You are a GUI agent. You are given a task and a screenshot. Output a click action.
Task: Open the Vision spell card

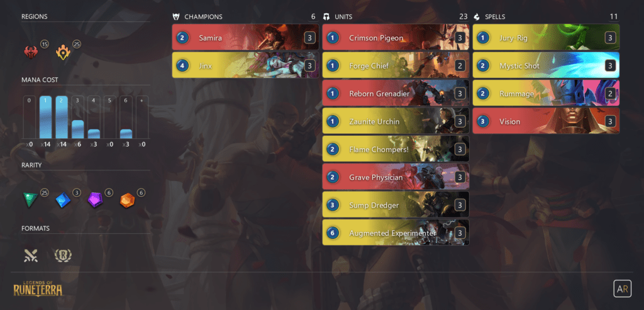coord(546,121)
